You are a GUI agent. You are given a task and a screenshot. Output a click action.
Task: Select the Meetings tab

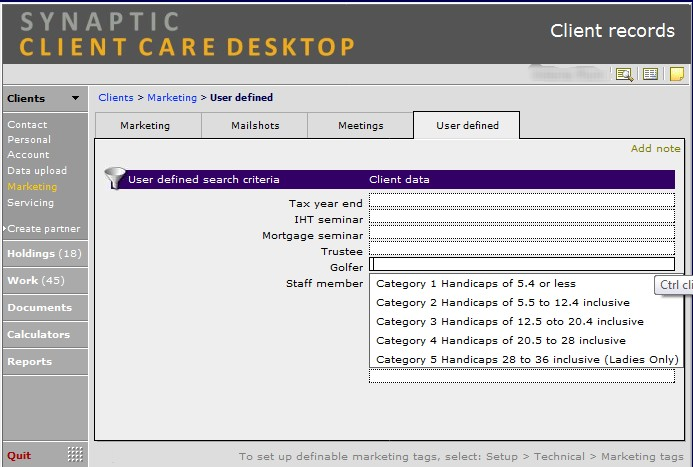pyautogui.click(x=361, y=125)
